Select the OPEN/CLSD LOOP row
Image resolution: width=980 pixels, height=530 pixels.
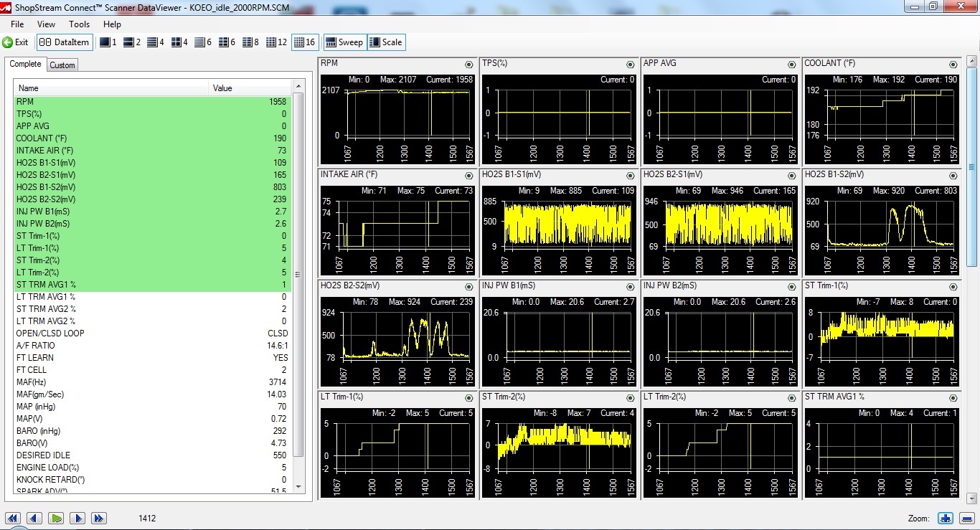coord(152,333)
